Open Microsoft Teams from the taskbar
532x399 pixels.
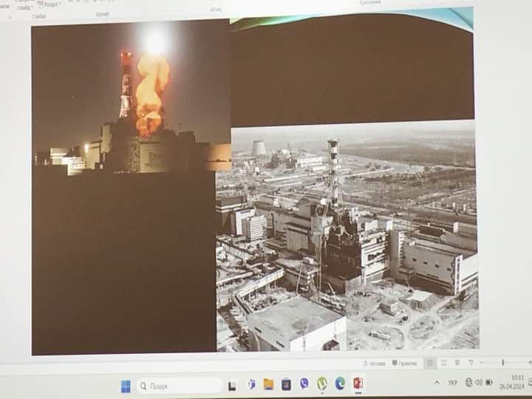(250, 384)
